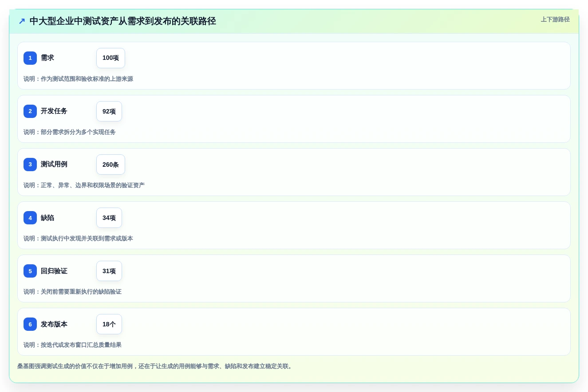
Task: Click the 100项 value chip
Action: [x=110, y=58]
